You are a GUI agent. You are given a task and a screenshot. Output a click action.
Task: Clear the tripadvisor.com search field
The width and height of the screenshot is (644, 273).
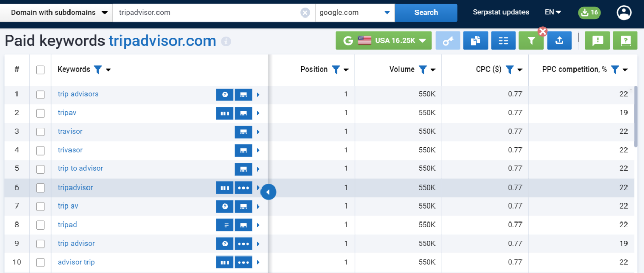click(x=305, y=12)
